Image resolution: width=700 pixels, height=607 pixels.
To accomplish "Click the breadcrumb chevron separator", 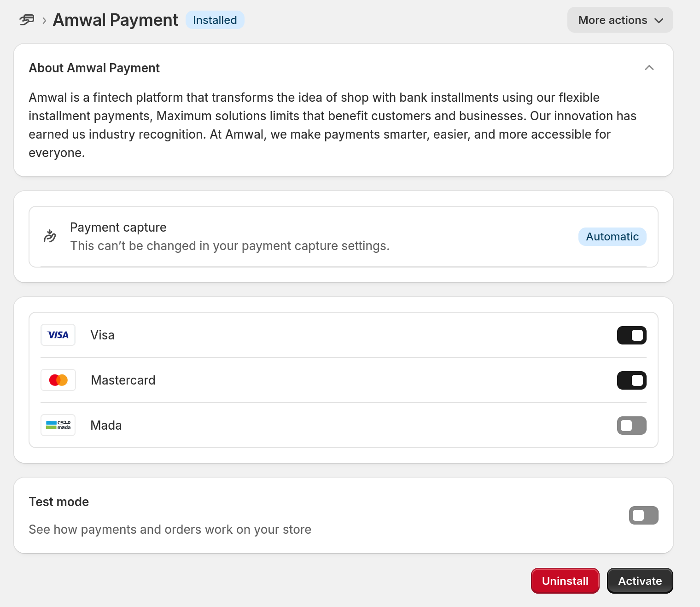I will pos(44,21).
